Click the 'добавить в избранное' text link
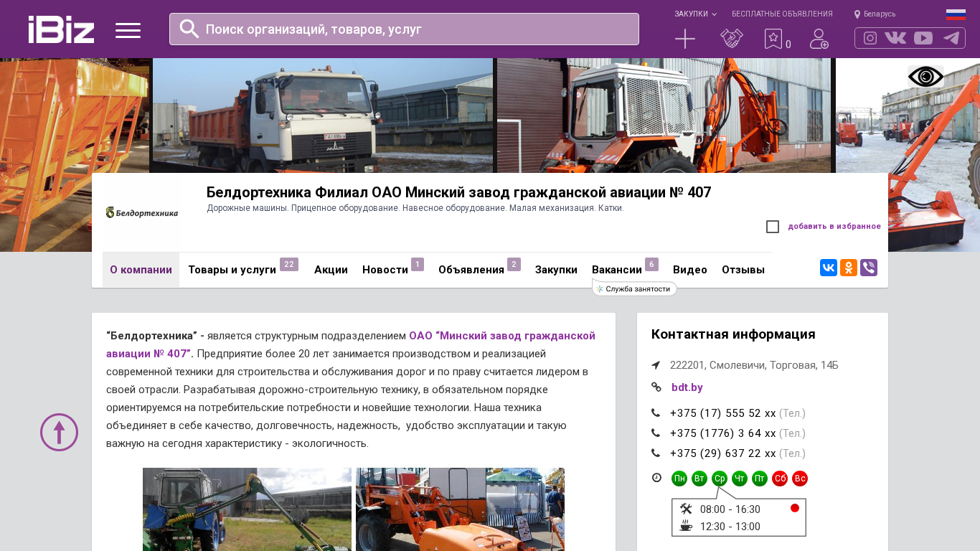This screenshot has width=980, height=551. (834, 227)
